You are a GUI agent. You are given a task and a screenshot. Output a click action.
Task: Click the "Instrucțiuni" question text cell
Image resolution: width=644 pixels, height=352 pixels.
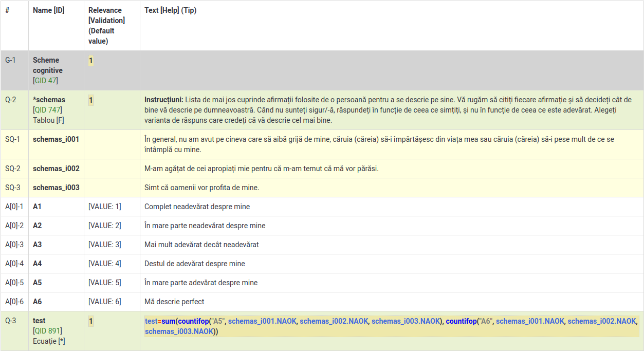391,110
